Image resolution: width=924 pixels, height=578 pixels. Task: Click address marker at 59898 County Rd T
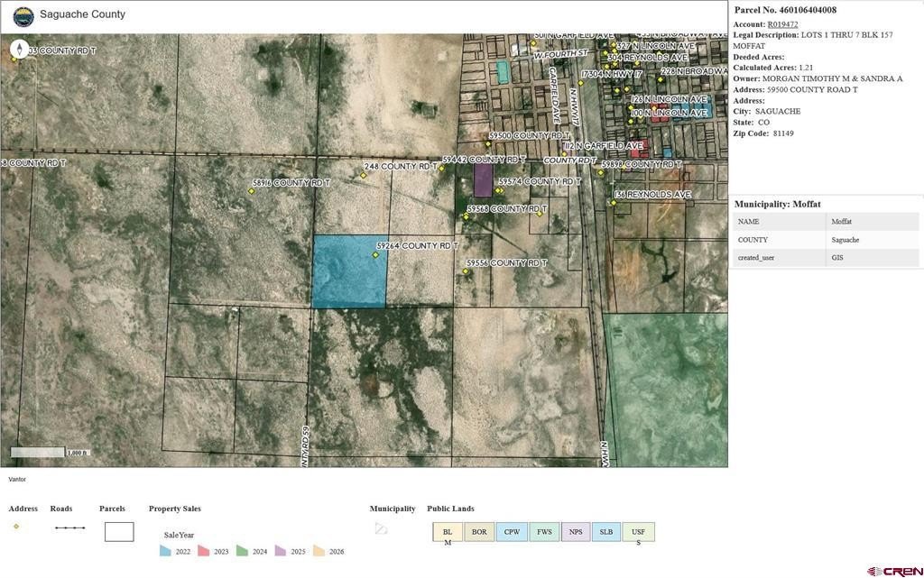tap(600, 172)
